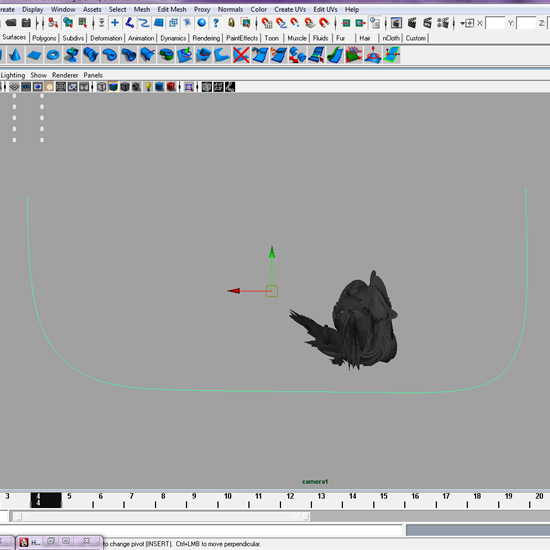
Task: Toggle the joints selection mask icon
Action: coord(129,23)
